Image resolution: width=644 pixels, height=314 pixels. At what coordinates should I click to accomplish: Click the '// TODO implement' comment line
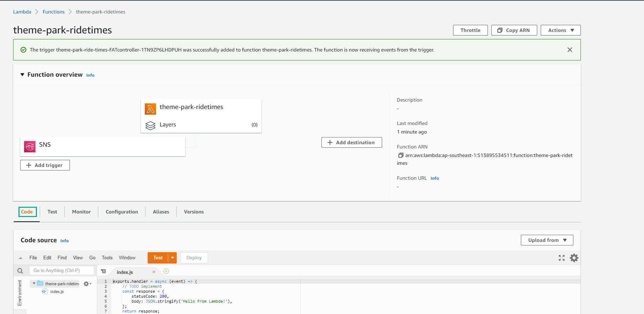coord(142,286)
